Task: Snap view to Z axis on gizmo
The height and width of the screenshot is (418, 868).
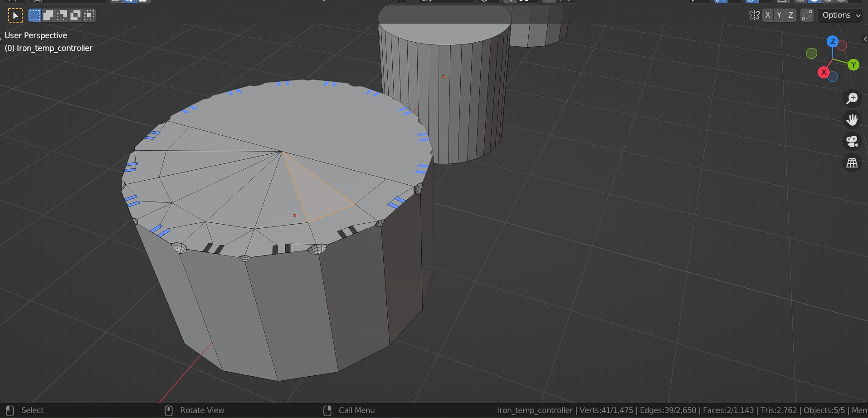Action: 833,41
